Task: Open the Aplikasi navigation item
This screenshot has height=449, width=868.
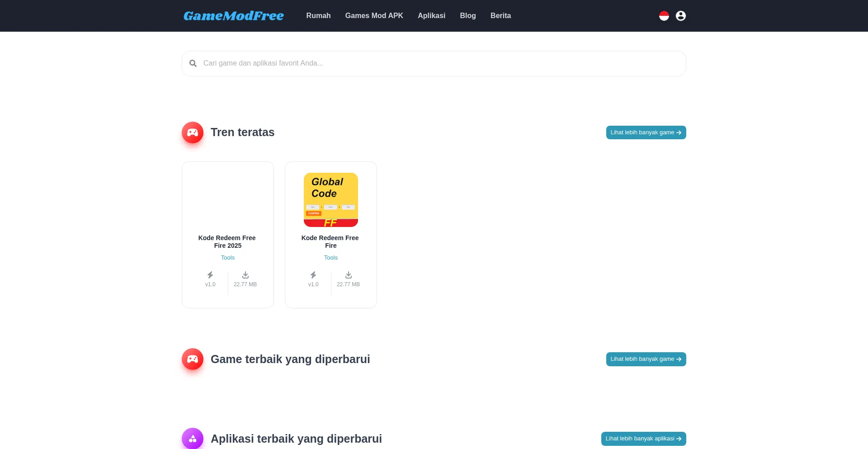Action: pos(431,16)
